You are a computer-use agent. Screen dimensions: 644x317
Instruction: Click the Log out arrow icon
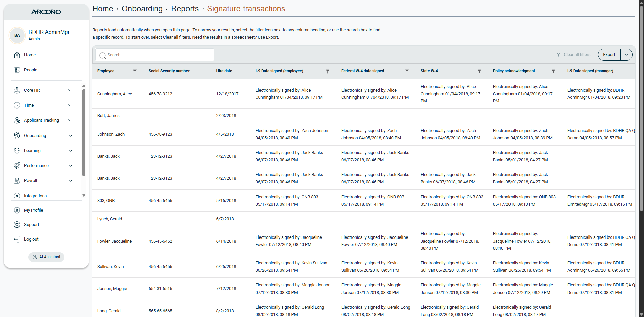(17, 239)
